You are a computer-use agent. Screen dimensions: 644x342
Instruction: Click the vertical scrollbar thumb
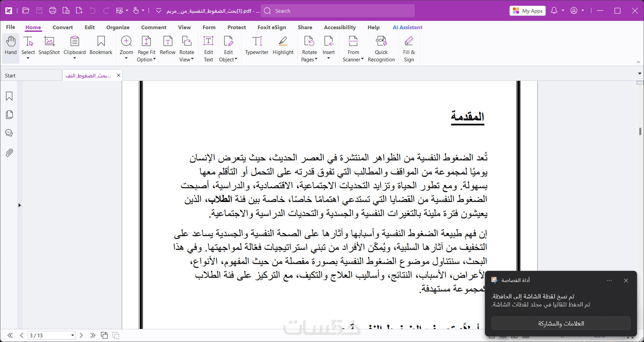640,131
